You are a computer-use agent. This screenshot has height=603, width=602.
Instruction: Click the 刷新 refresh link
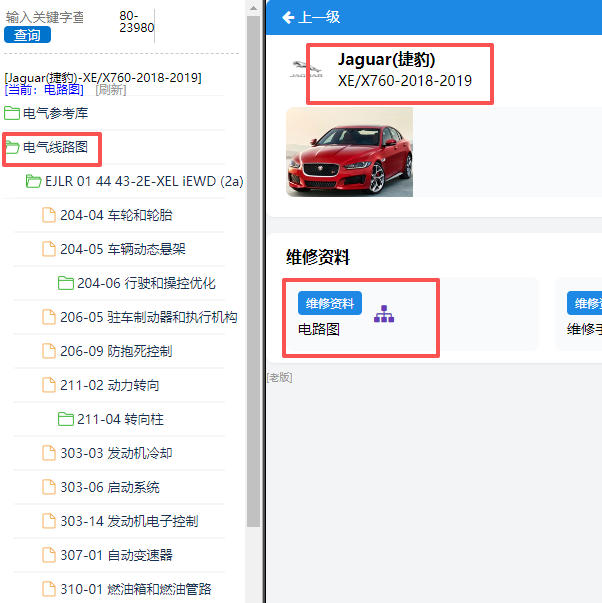(111, 90)
